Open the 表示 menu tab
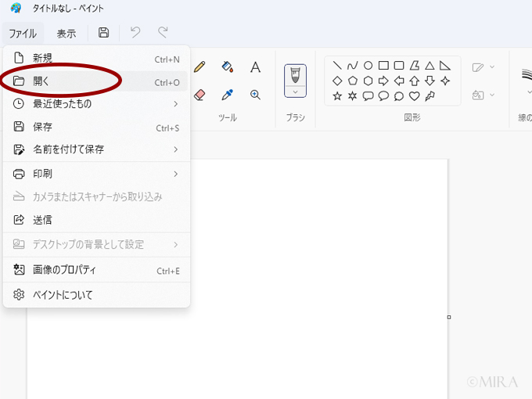This screenshot has height=399, width=532. [66, 33]
